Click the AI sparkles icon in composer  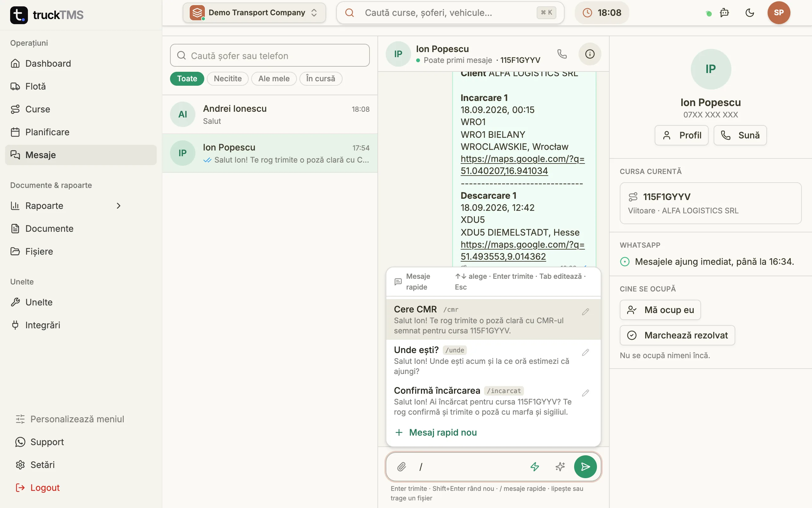tap(560, 467)
